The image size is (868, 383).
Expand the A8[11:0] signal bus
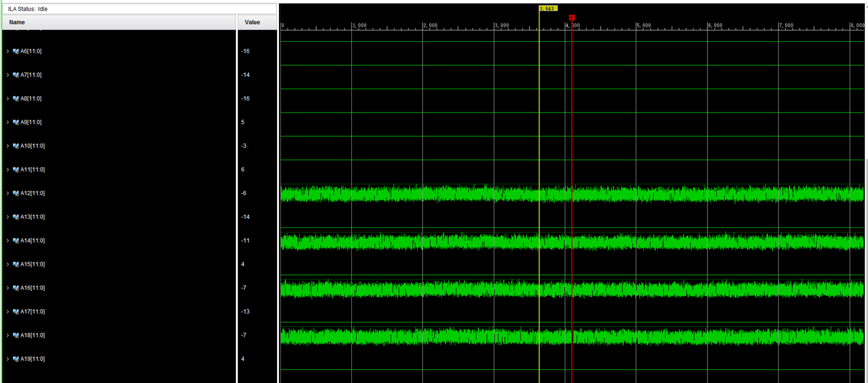point(8,99)
